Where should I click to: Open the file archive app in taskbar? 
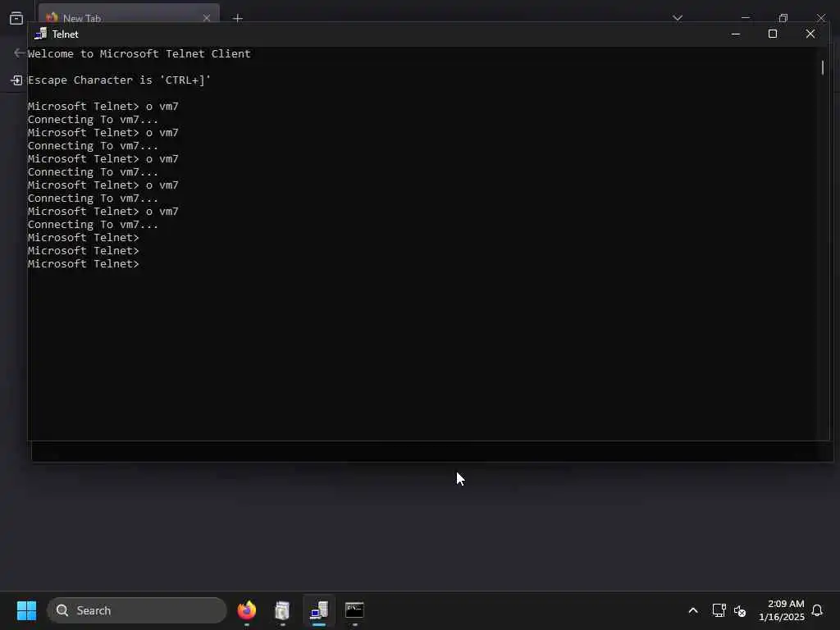click(282, 610)
